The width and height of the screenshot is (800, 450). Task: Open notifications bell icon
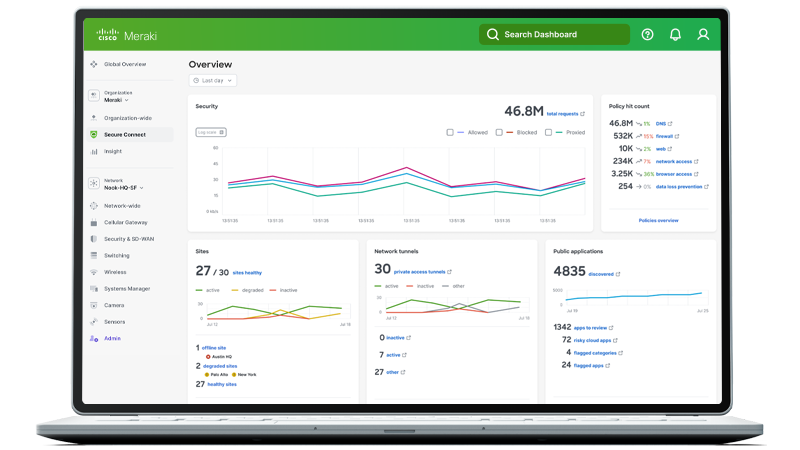point(675,34)
